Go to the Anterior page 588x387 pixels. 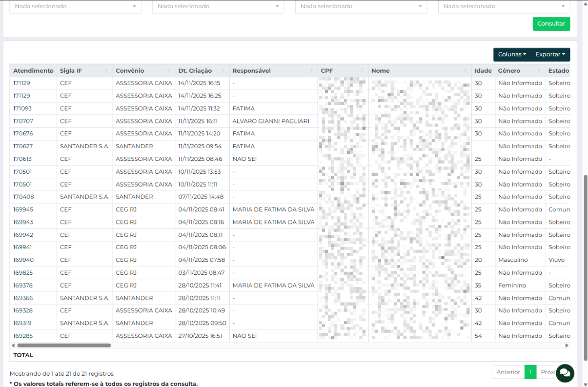[x=508, y=372]
